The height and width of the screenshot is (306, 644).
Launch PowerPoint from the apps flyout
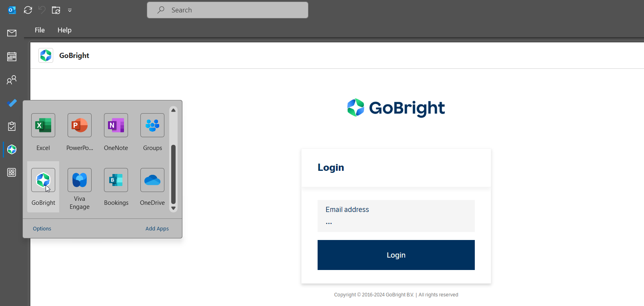tap(80, 126)
